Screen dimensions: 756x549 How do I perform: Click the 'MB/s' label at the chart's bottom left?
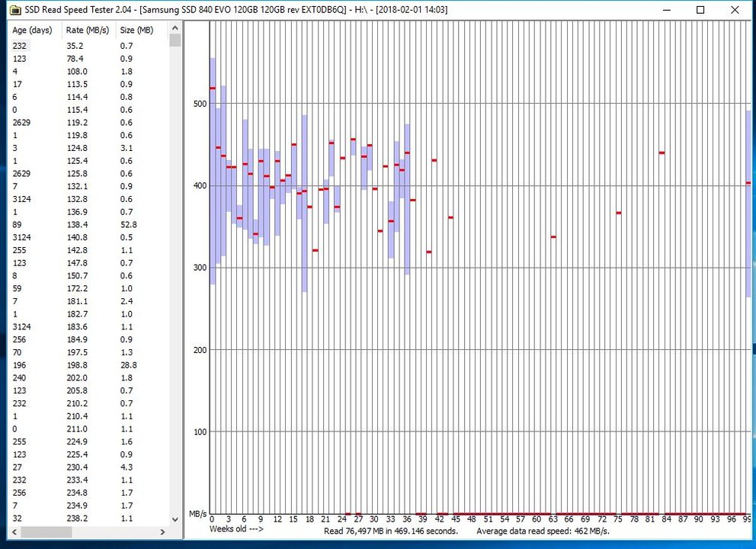(x=197, y=514)
